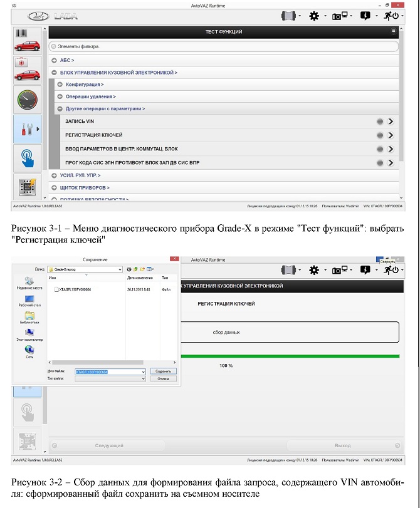Image resolution: width=420 pixels, height=508 pixels.
Task: Open the gear settings icon in the ТЕСТ ФУНКЦИЙ window
Action: [313, 16]
